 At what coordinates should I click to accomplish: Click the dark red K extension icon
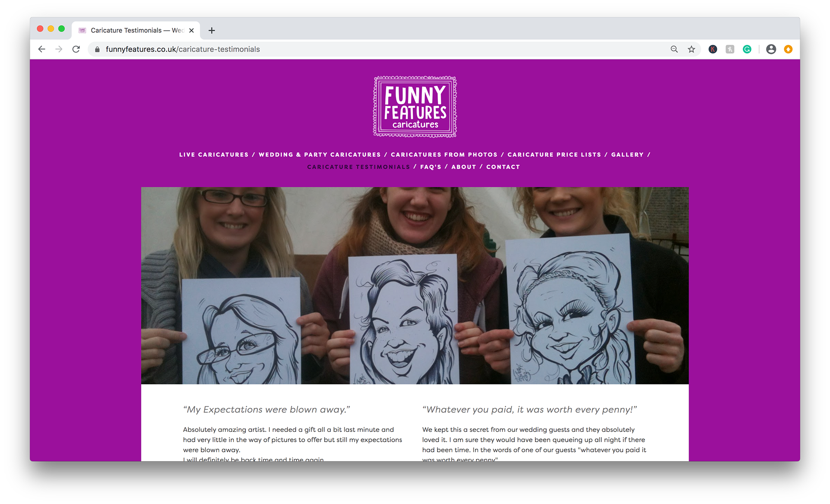tap(713, 49)
